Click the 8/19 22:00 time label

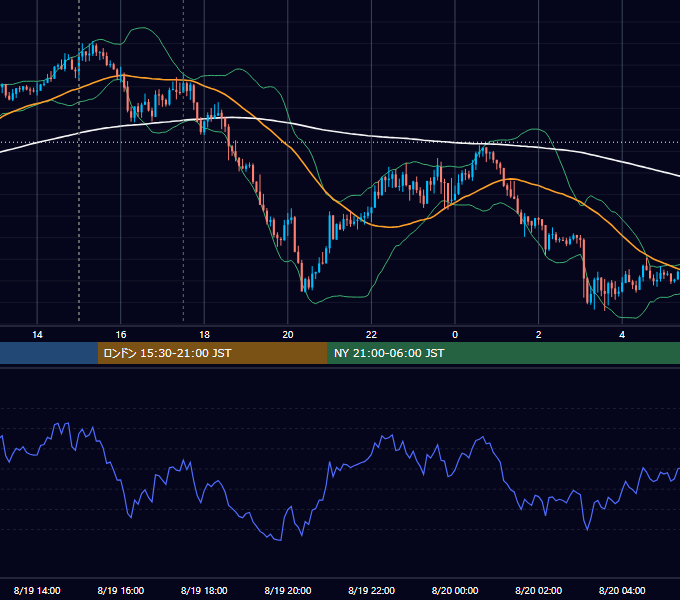tap(372, 590)
